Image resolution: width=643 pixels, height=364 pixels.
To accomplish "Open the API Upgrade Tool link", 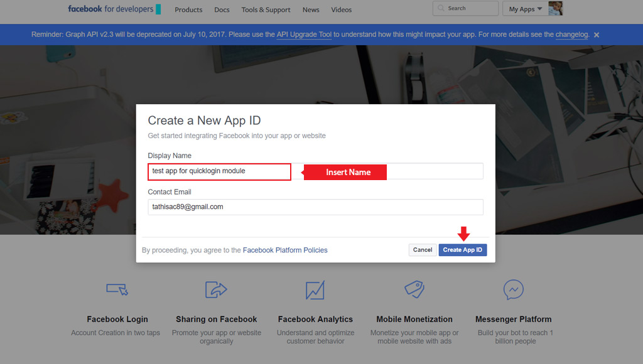I will point(304,35).
